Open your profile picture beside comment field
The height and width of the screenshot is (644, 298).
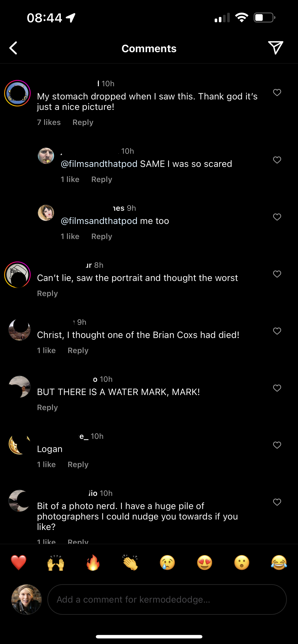[x=26, y=599]
